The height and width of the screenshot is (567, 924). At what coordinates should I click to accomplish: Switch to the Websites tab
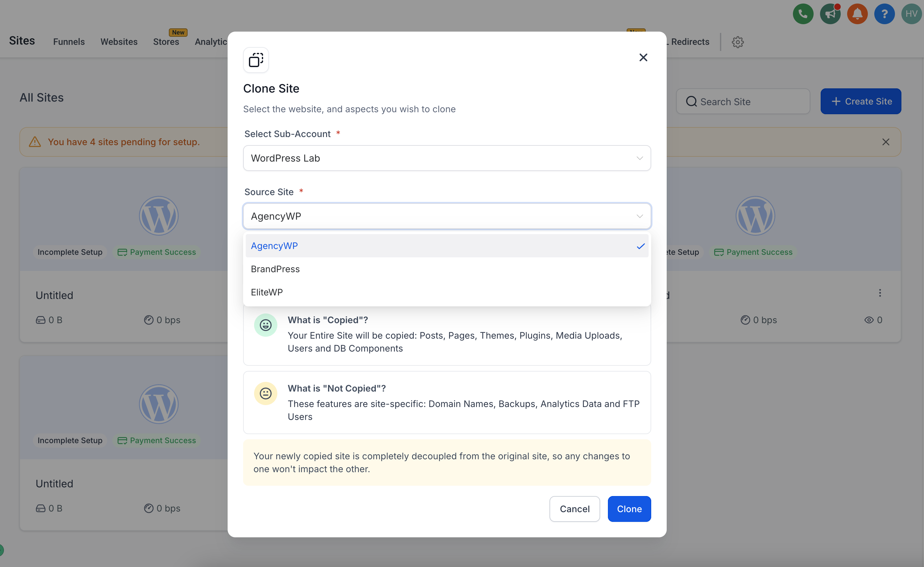tap(118, 42)
